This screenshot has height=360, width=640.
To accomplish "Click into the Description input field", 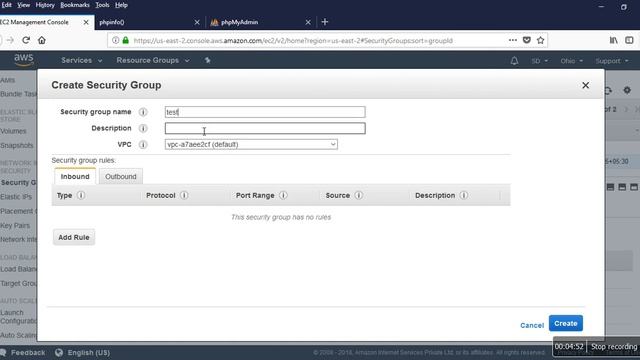I will [x=265, y=128].
